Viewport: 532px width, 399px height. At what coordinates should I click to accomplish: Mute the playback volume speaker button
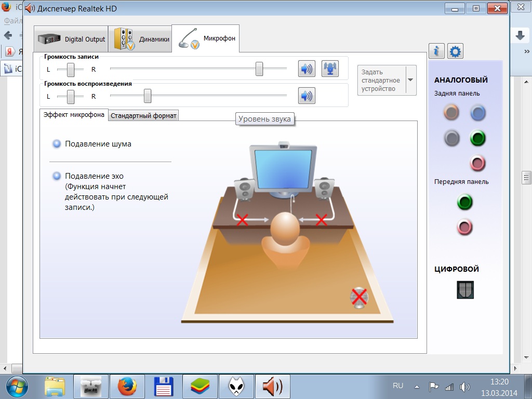pos(307,96)
